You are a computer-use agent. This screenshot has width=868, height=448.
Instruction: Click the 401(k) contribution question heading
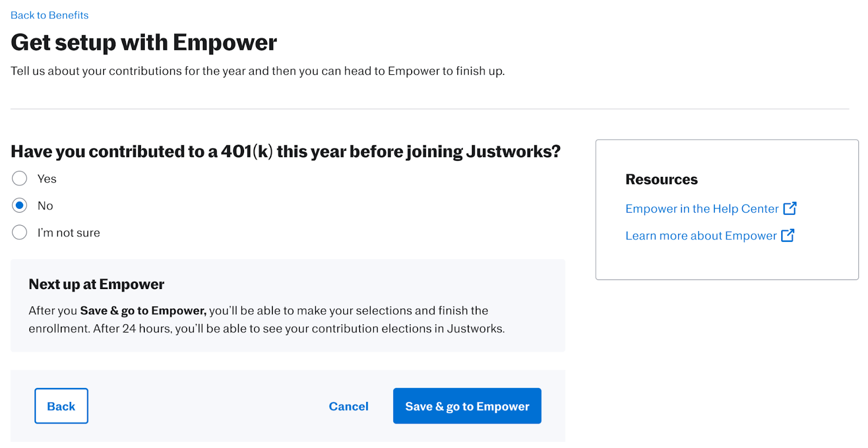click(x=285, y=151)
